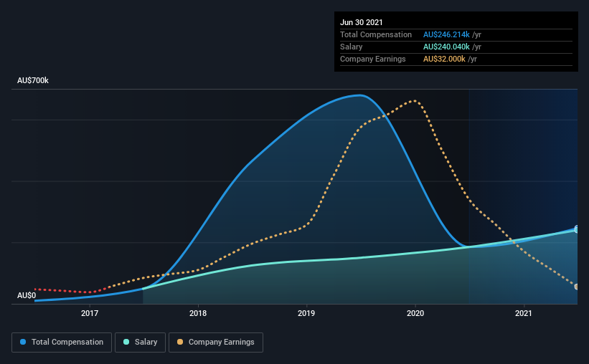
Task: Toggle the Company Earnings legend button
Action: (x=216, y=343)
